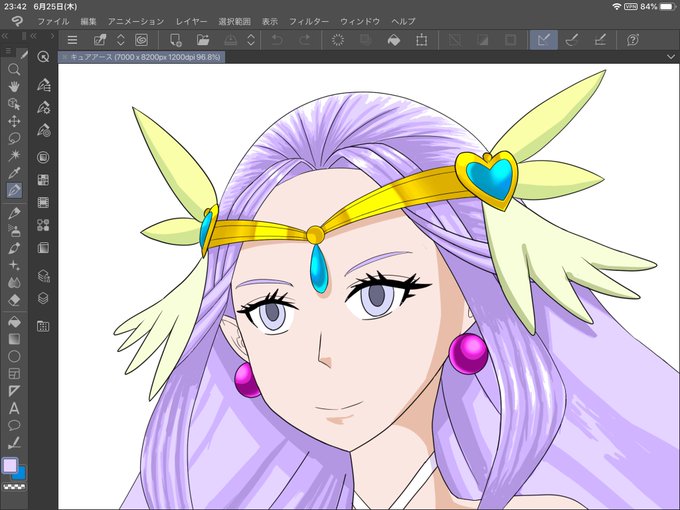The height and width of the screenshot is (510, 680).
Task: Select the Brush tool
Action: point(14,248)
